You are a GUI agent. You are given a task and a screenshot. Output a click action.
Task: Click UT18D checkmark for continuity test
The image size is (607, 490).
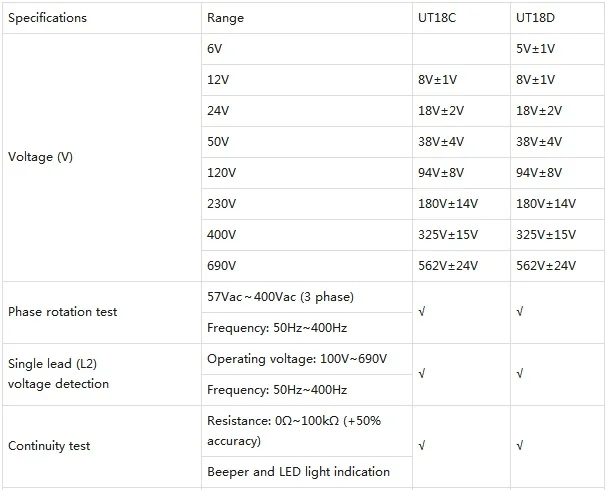(519, 446)
